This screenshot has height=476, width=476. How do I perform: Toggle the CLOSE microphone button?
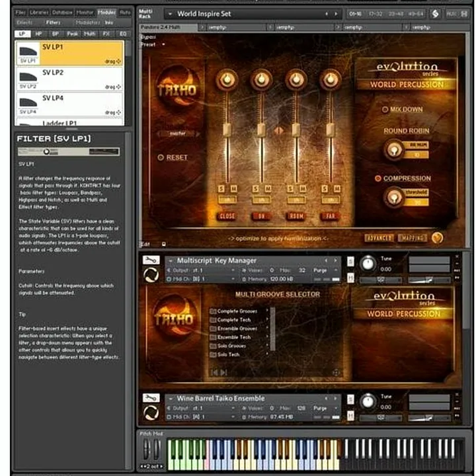[x=227, y=216]
